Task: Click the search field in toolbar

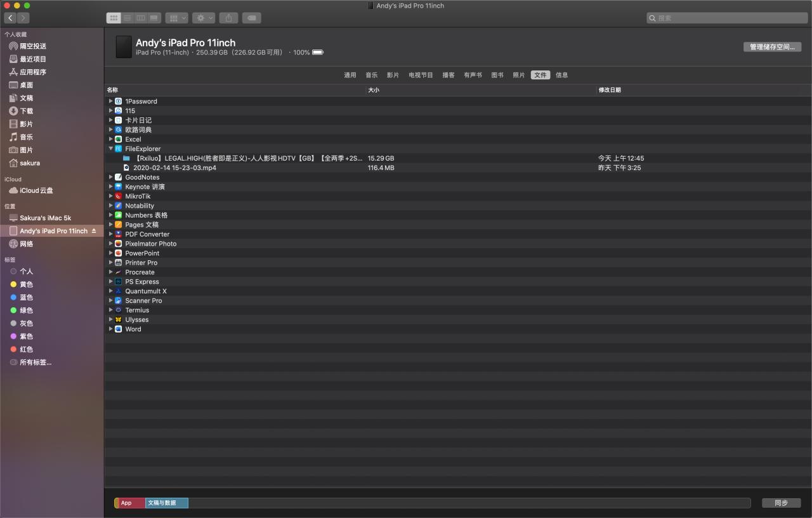Action: pyautogui.click(x=727, y=18)
